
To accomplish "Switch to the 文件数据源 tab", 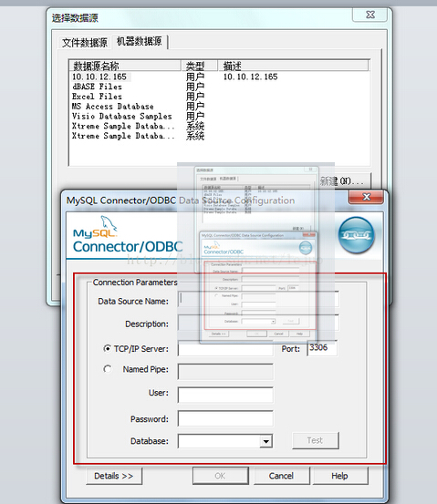I will (85, 43).
